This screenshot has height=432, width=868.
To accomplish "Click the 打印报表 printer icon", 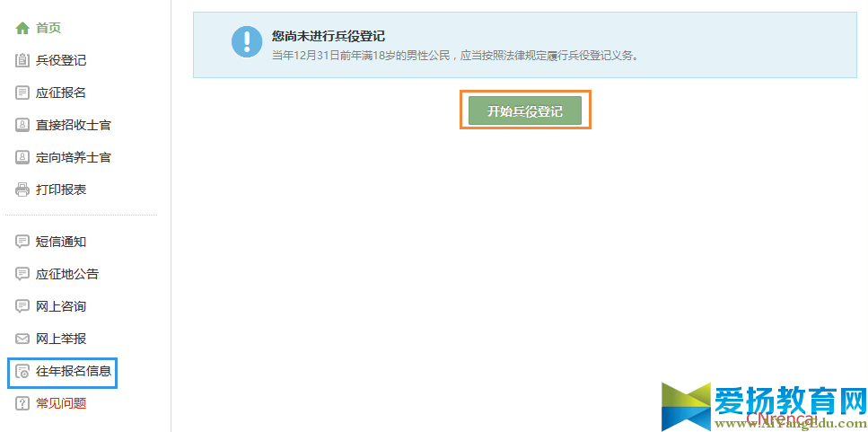I will 22,190.
